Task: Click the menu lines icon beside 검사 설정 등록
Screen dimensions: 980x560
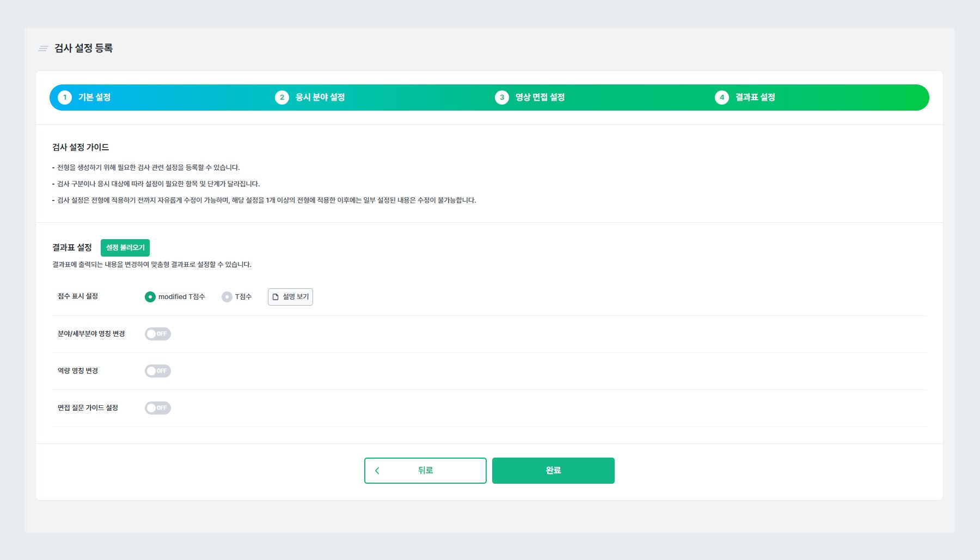Action: (x=43, y=48)
